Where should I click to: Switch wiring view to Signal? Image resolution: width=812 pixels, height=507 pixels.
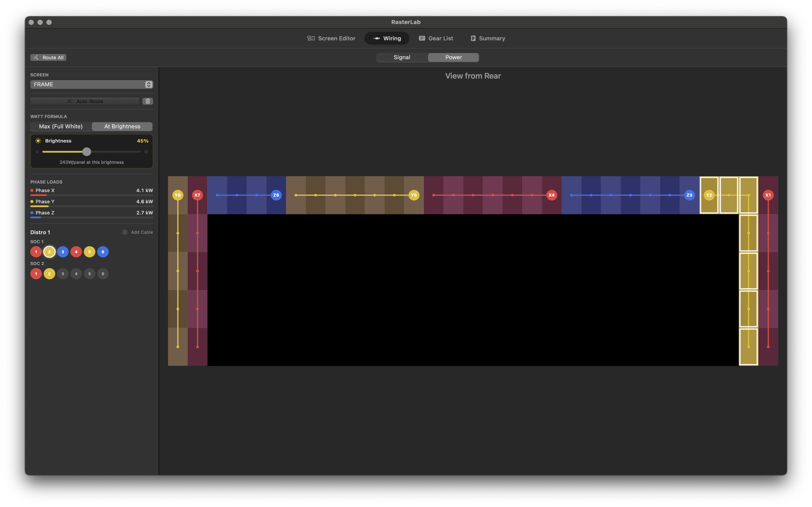coord(402,57)
